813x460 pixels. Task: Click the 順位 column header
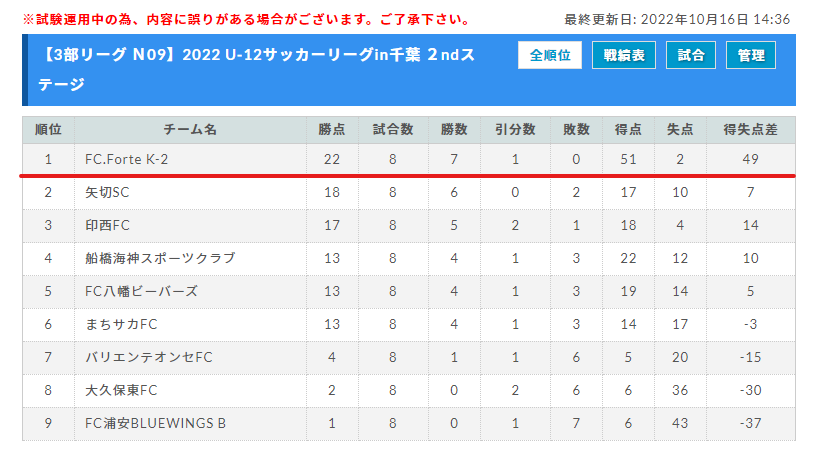click(48, 130)
